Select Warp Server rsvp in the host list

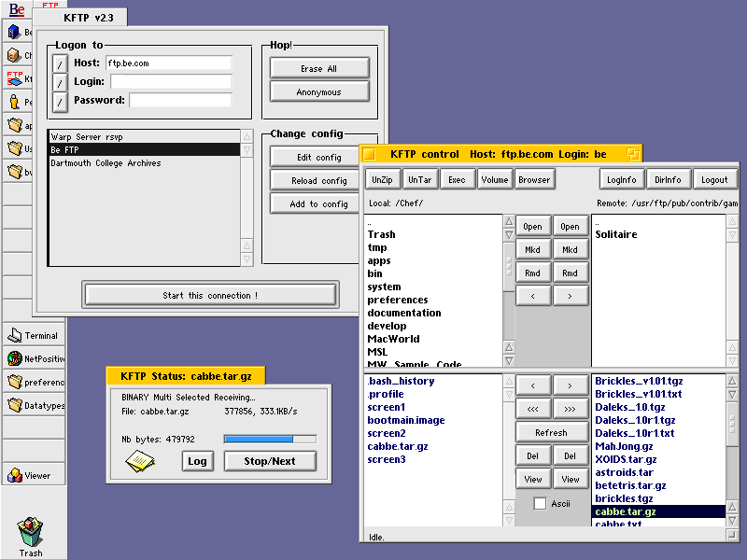[x=145, y=136]
